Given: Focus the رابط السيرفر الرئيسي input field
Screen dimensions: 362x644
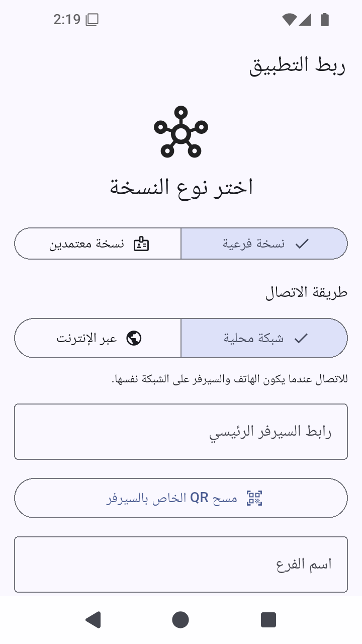Looking at the screenshot, I should (181, 432).
